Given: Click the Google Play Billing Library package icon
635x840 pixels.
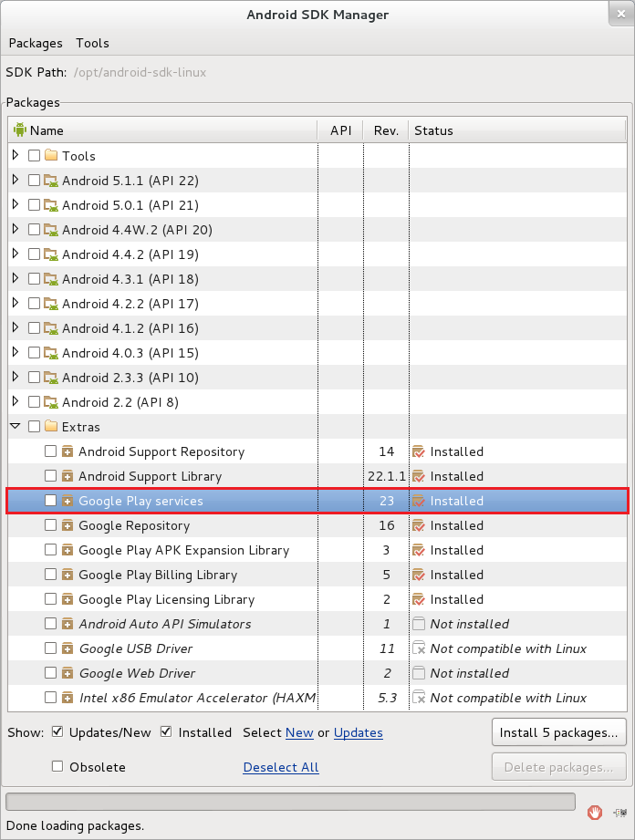Looking at the screenshot, I should [68, 575].
